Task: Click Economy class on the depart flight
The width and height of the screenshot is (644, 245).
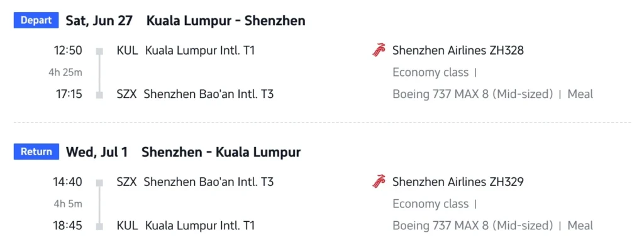Action: pos(430,73)
